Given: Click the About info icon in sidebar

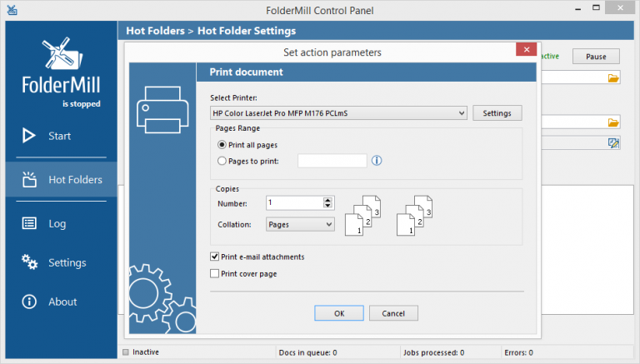Looking at the screenshot, I should [x=29, y=302].
